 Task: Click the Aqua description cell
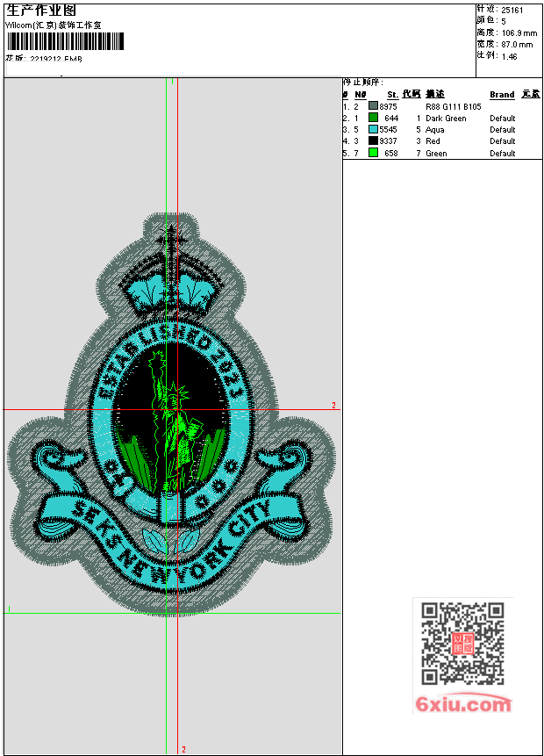(x=435, y=130)
